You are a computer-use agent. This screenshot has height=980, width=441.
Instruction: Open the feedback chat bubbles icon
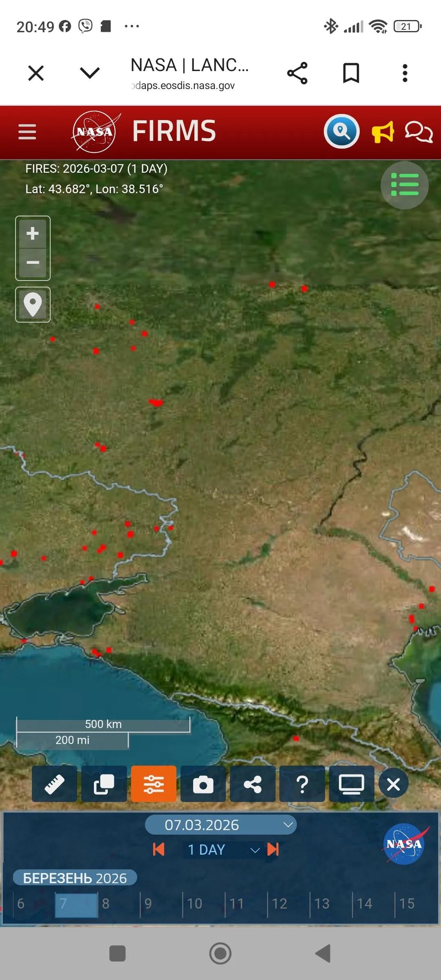click(x=419, y=132)
